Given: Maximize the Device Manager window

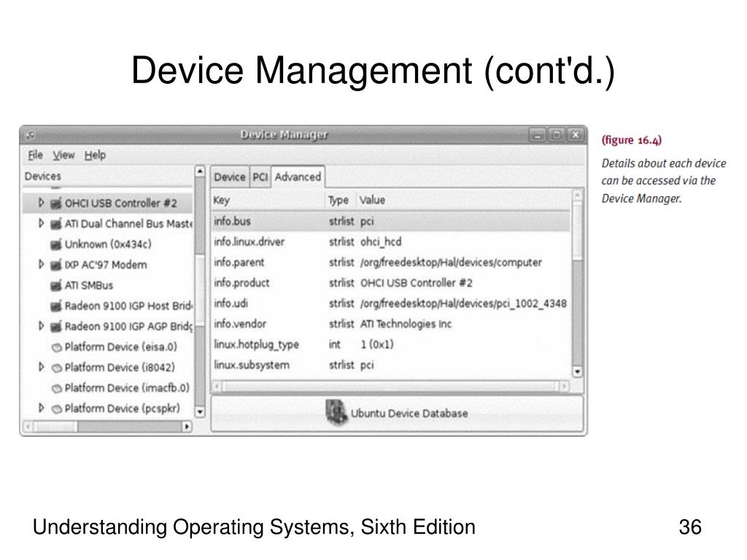Looking at the screenshot, I should pyautogui.click(x=556, y=135).
